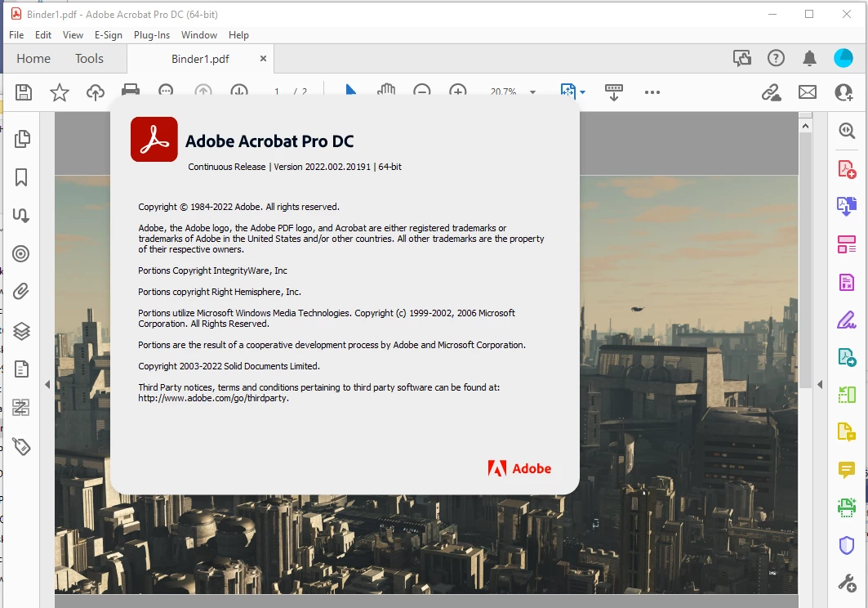Open the layers panel
This screenshot has width=868, height=608.
point(21,331)
